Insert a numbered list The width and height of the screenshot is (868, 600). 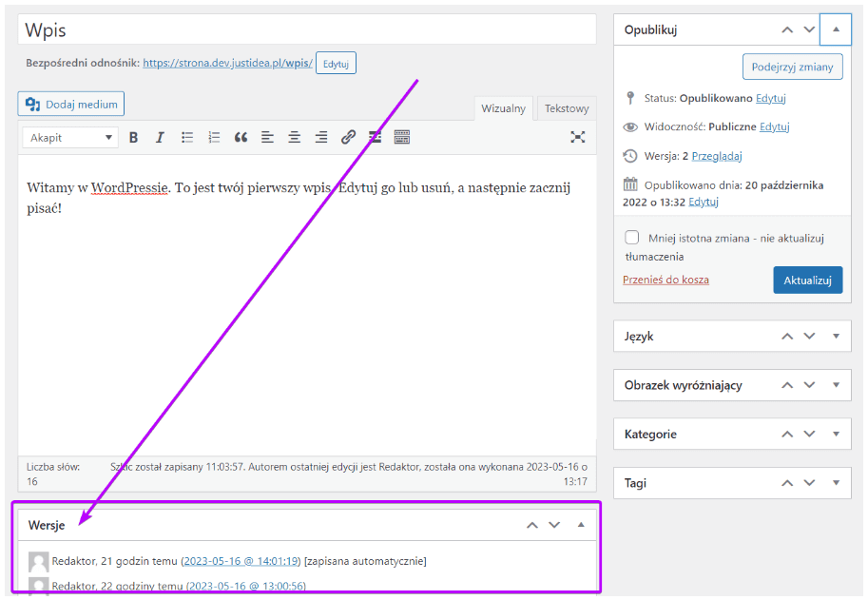click(x=214, y=137)
